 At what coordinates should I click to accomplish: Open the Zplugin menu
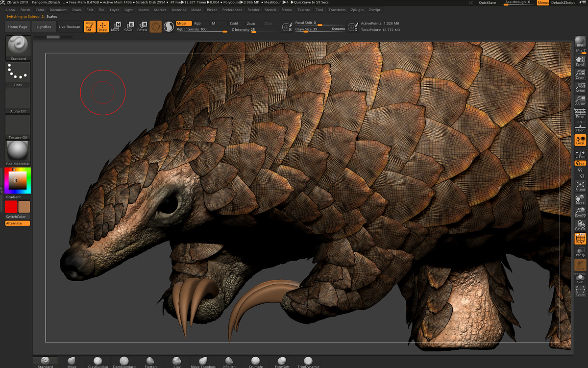(357, 10)
